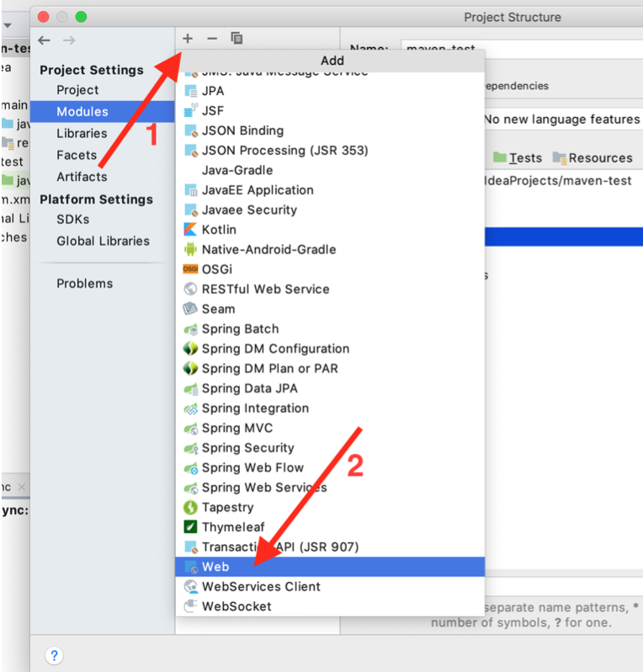Choose JSON Processing (JSR 353)

330,151
